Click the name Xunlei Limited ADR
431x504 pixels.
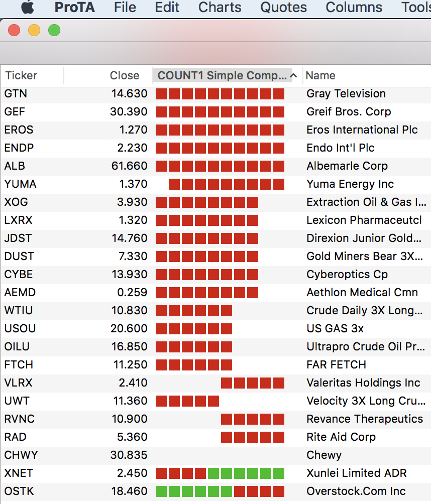click(356, 473)
